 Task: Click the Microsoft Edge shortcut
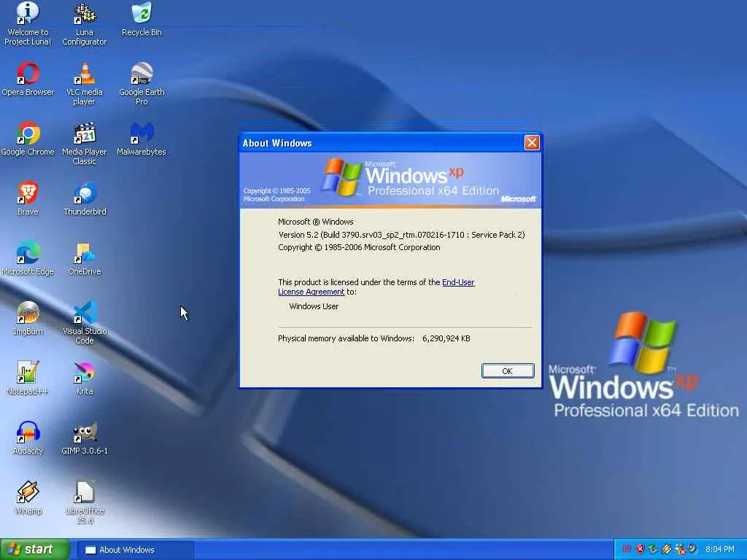(28, 259)
